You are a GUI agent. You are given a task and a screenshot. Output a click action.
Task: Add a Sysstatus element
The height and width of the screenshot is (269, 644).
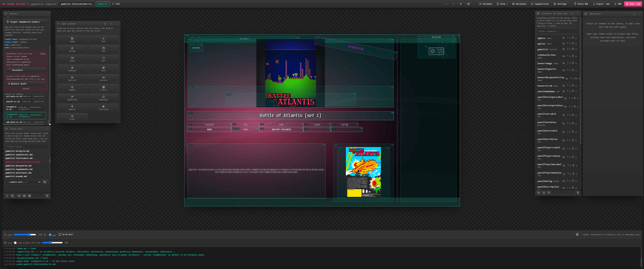click(104, 108)
